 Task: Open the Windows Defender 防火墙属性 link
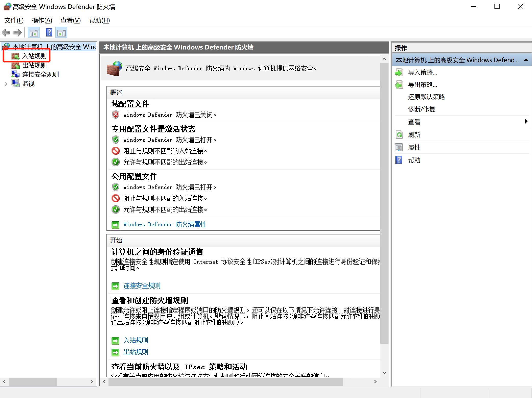pos(165,225)
